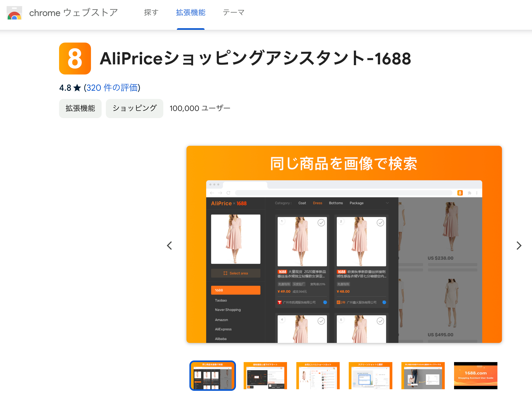Open the 320 件の評価 reviews link
The image size is (532, 398).
point(112,88)
